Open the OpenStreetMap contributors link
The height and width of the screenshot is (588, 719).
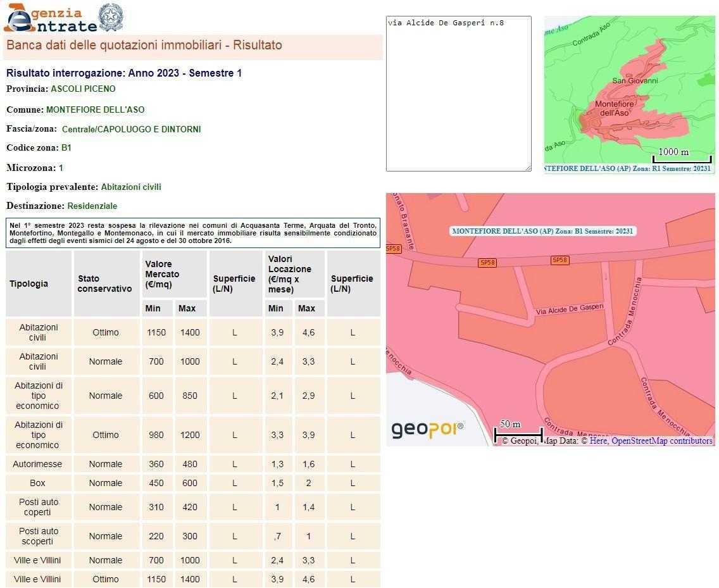coord(661,441)
